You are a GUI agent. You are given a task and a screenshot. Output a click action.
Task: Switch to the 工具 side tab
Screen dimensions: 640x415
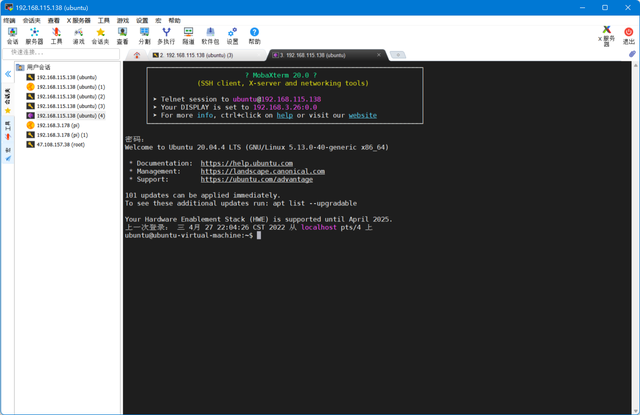pyautogui.click(x=8, y=131)
